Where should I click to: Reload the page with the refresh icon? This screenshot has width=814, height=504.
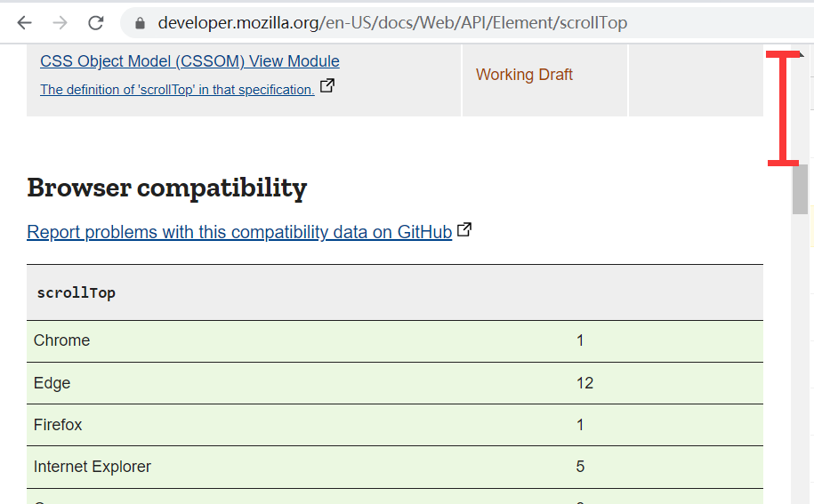(96, 23)
